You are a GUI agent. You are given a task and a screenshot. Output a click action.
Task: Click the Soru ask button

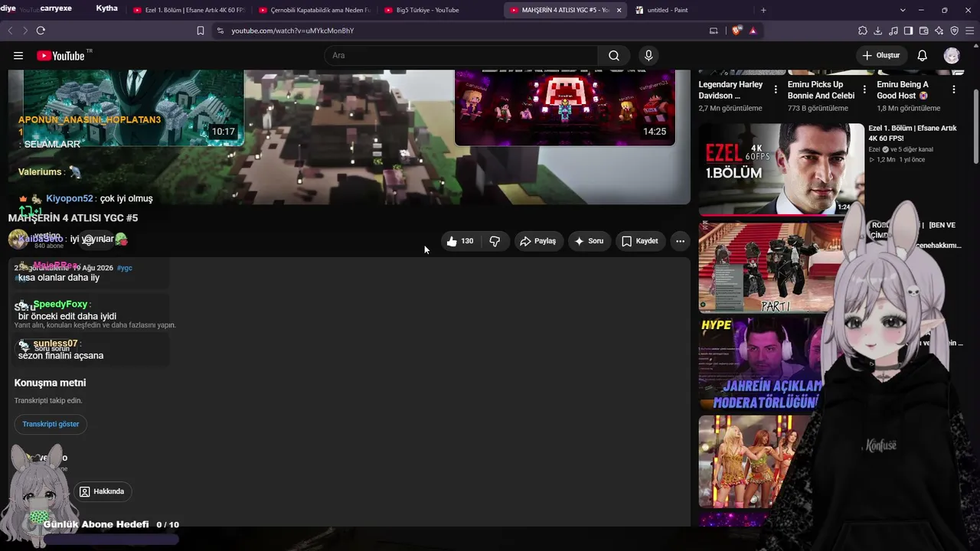[x=590, y=241]
